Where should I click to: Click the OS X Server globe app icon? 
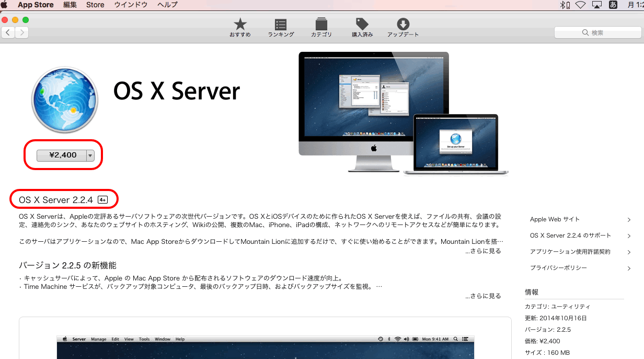(x=65, y=100)
